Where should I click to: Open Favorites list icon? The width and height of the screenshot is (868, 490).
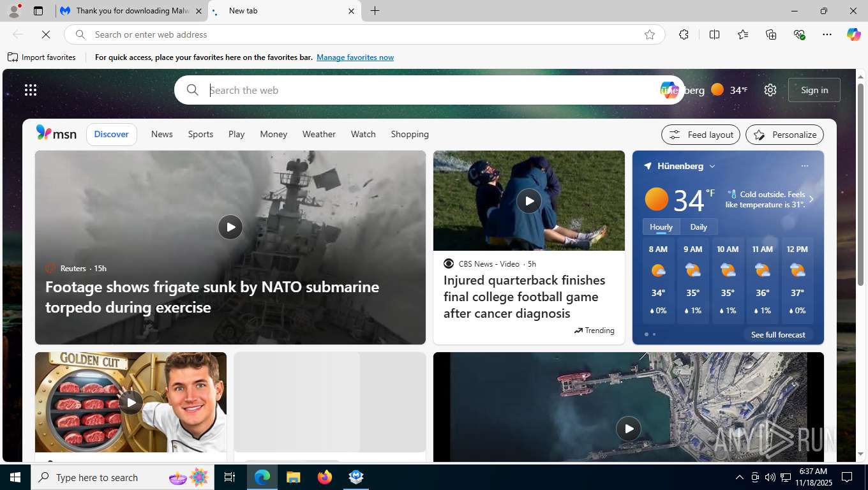click(x=743, y=34)
